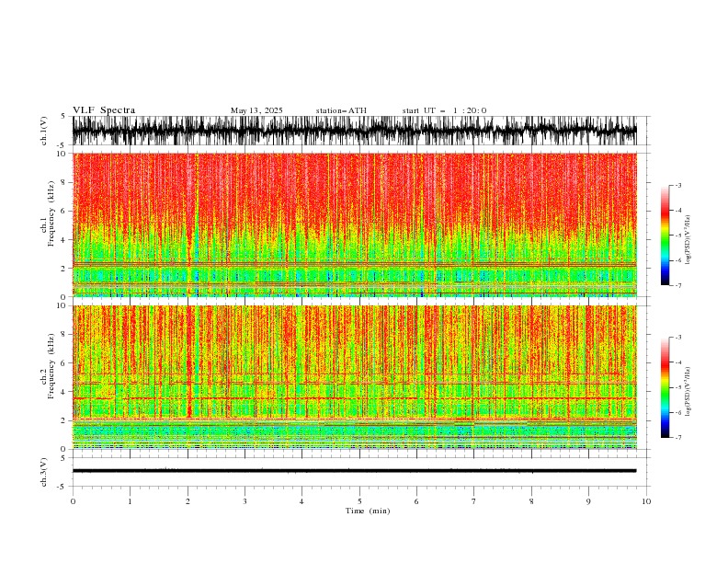Viewport: 728px width, 563px height.
Task: Click the time axis tick label "5"
Action: pyautogui.click(x=359, y=501)
